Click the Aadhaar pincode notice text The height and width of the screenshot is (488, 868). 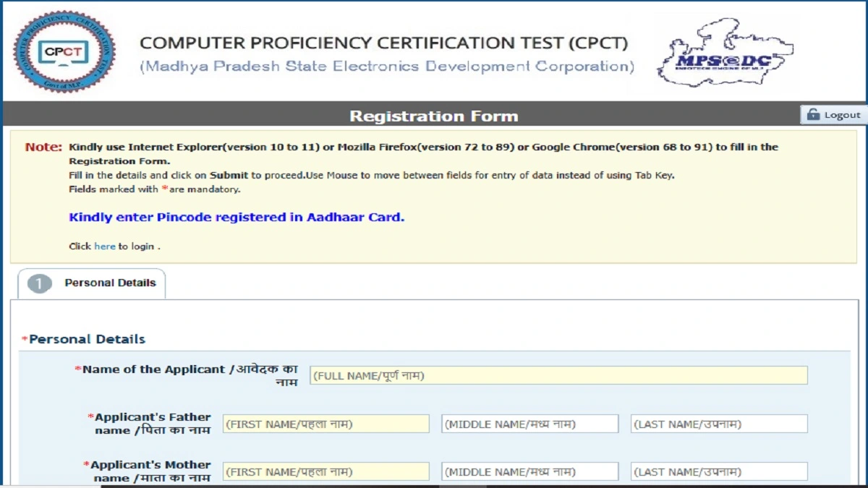coord(237,217)
